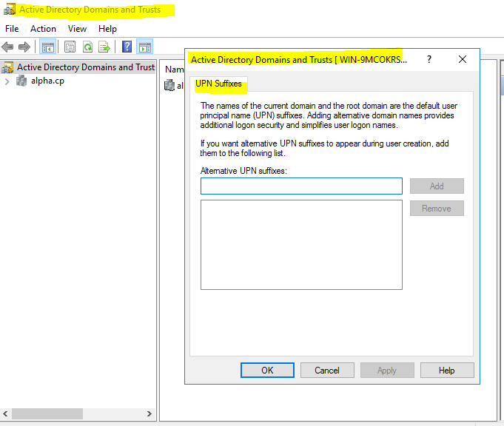Open the File menu
This screenshot has width=504, height=426.
point(12,29)
